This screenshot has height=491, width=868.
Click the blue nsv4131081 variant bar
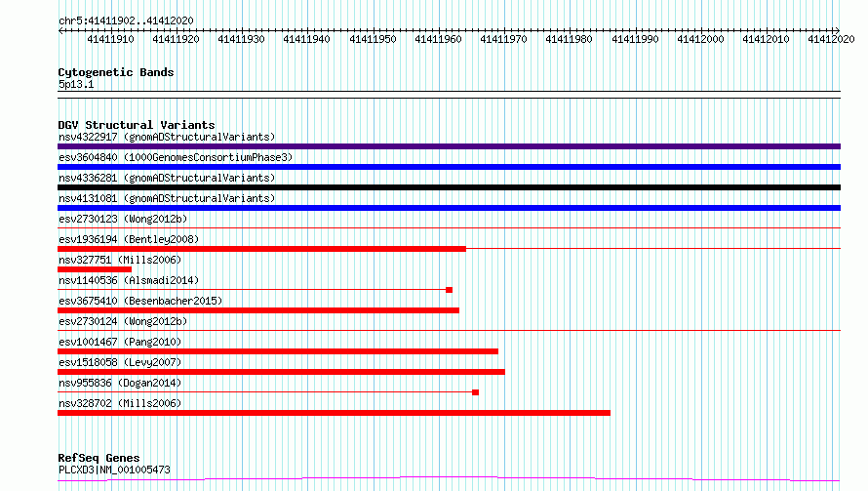click(x=449, y=208)
